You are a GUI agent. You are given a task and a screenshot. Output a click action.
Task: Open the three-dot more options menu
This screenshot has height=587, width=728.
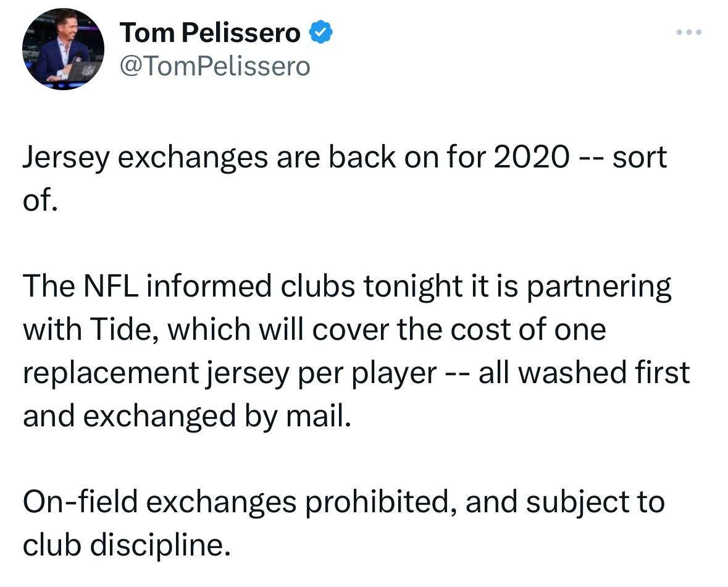[689, 32]
